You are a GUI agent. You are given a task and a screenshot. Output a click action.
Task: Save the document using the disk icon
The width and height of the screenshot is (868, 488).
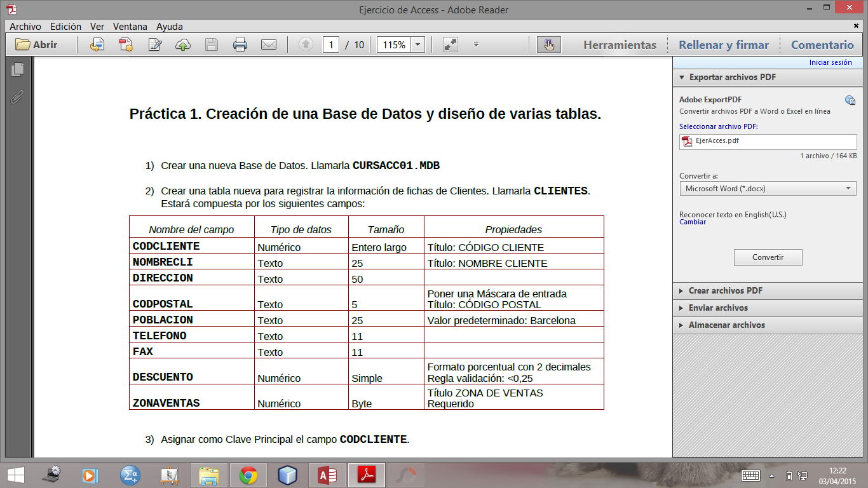click(x=212, y=44)
